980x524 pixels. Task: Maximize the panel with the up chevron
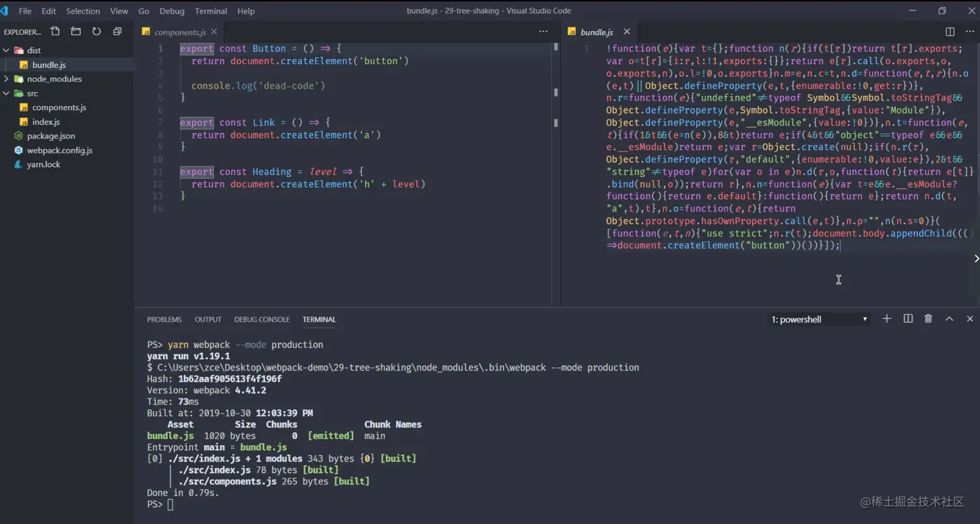click(949, 319)
